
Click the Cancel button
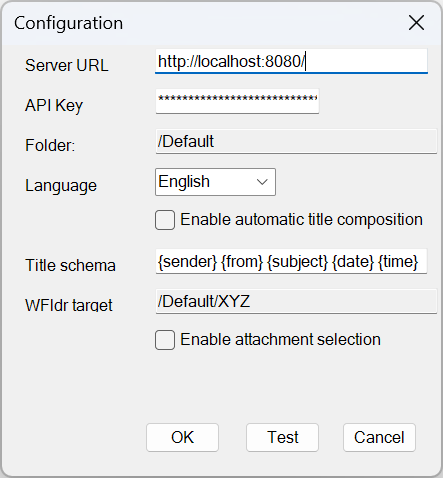(379, 437)
